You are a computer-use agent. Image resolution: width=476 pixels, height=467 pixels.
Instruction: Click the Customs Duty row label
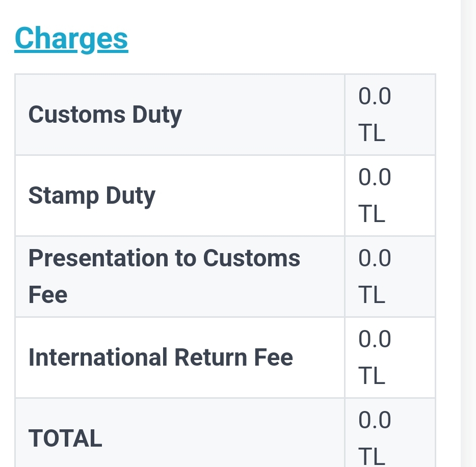pyautogui.click(x=105, y=115)
